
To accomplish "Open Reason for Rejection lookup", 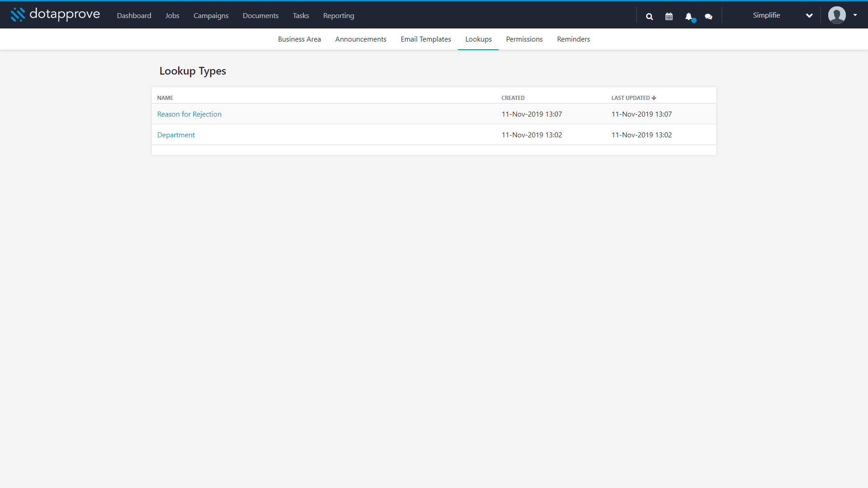I will 189,114.
